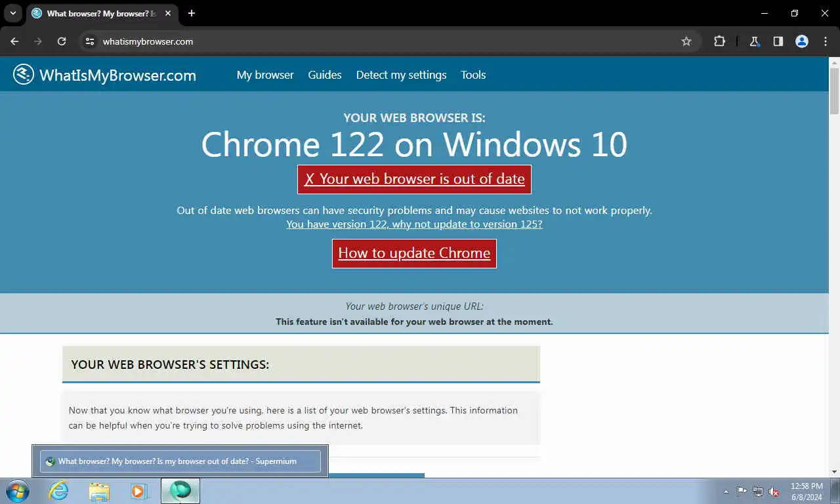This screenshot has width=840, height=504.
Task: Select the What browser? My browser? tab
Action: point(102,13)
